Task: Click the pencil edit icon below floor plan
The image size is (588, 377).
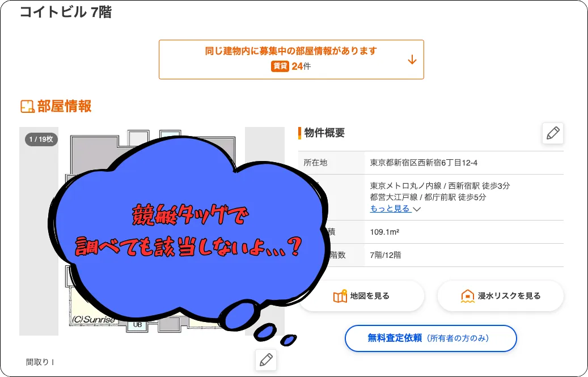Action: [266, 360]
